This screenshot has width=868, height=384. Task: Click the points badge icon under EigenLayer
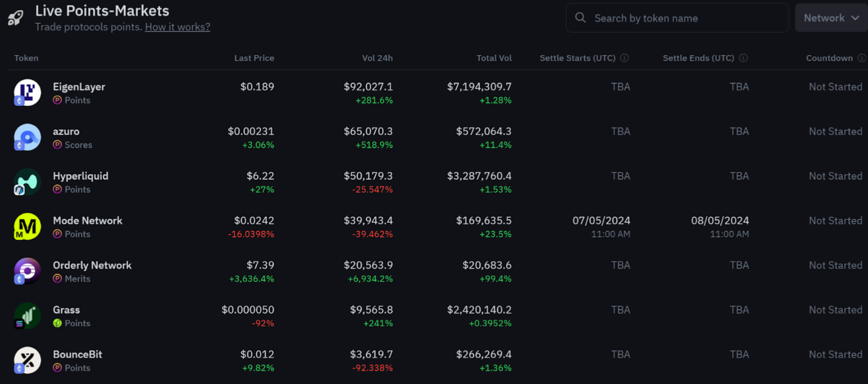click(57, 100)
